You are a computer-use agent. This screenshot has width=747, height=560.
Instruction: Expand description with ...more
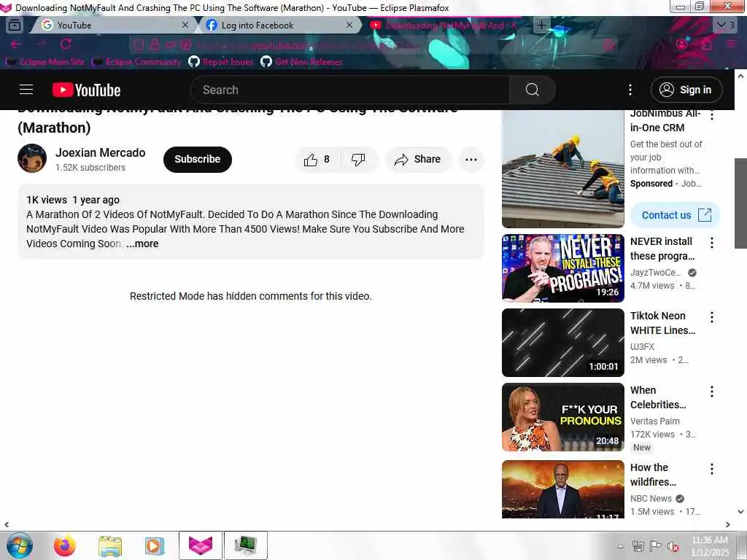[x=142, y=244]
